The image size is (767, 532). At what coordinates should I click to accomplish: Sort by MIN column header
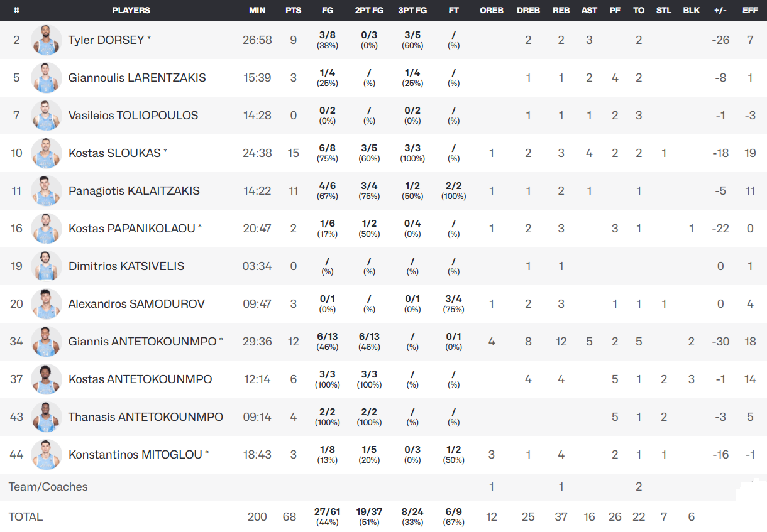[257, 11]
